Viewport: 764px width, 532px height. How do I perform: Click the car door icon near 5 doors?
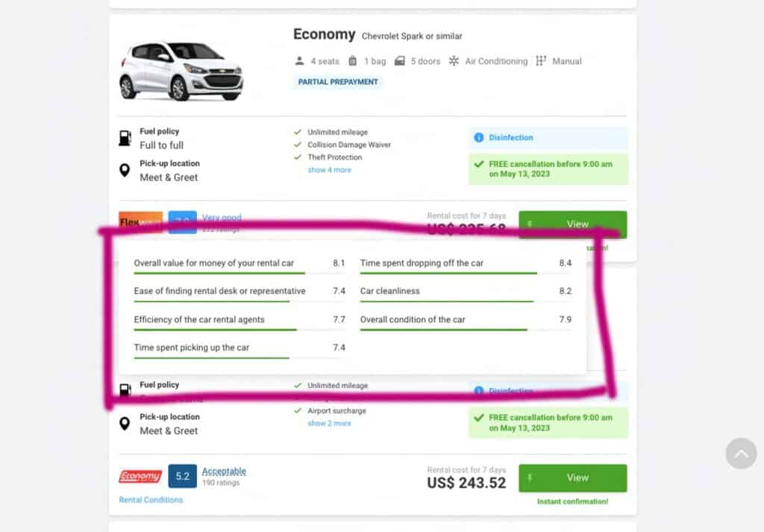pos(400,60)
